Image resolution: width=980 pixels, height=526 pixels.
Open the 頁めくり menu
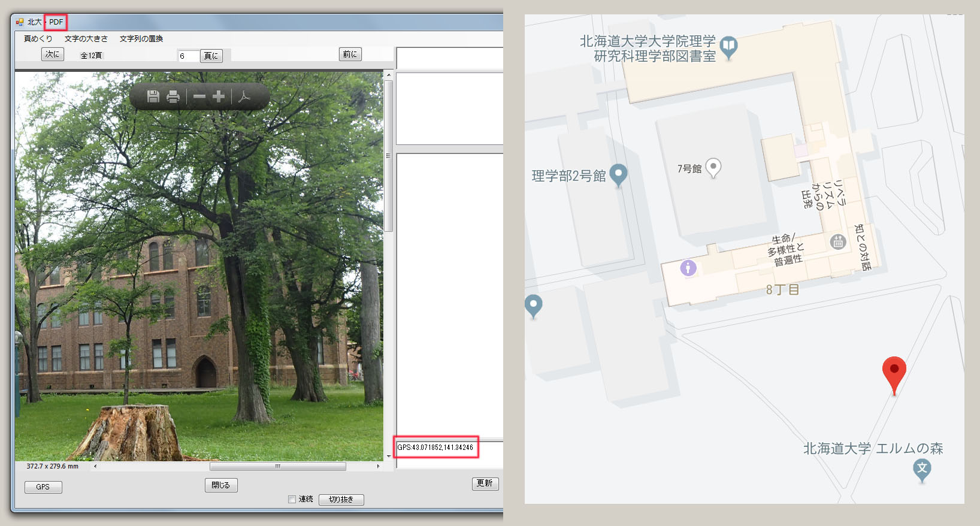pos(38,38)
